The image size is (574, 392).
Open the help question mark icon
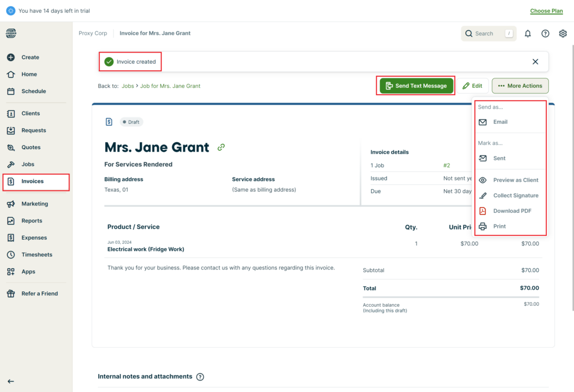click(545, 34)
